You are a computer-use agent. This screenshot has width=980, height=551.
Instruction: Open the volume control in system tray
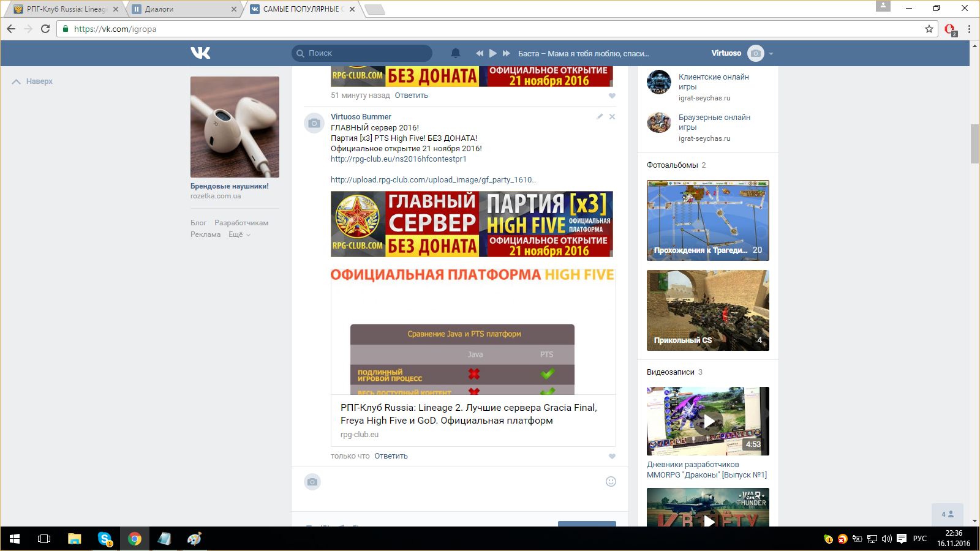coord(886,539)
